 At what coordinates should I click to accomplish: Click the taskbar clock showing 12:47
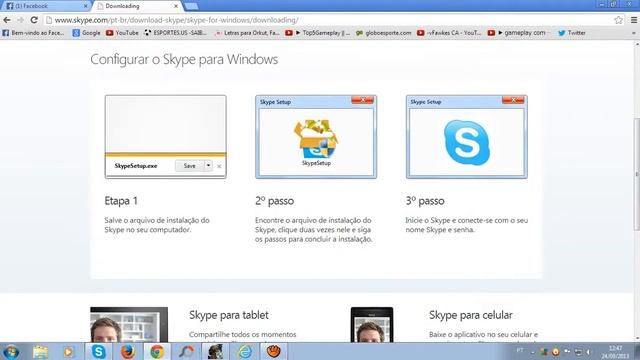[616, 352]
